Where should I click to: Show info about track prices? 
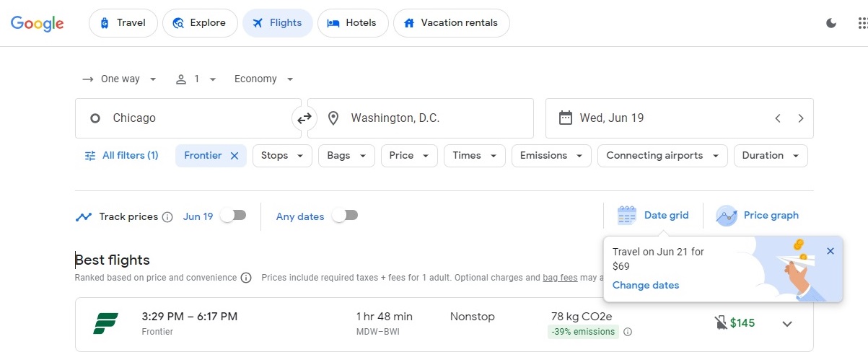pos(167,216)
